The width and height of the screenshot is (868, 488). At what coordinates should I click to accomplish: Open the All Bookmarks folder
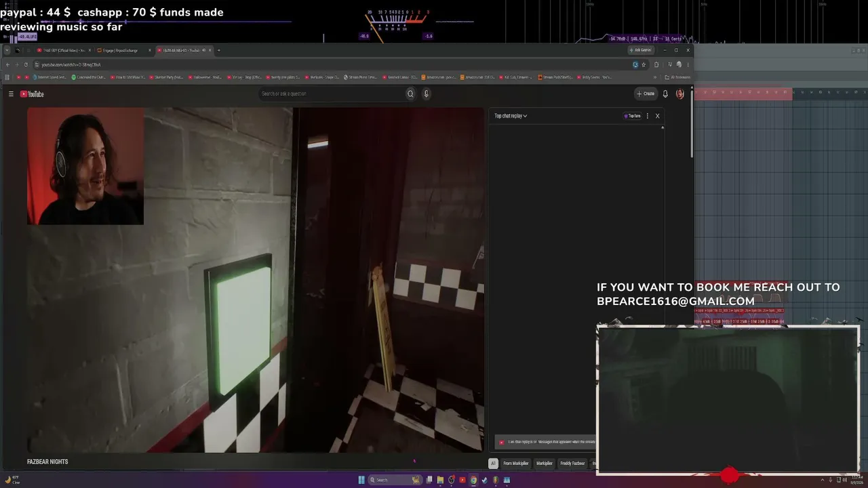(677, 77)
